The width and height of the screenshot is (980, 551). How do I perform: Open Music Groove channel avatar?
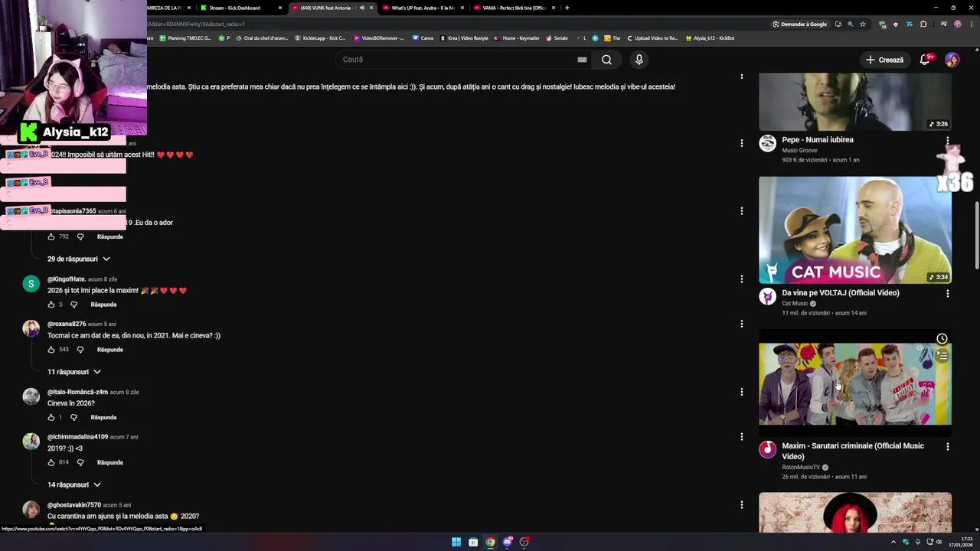767,144
